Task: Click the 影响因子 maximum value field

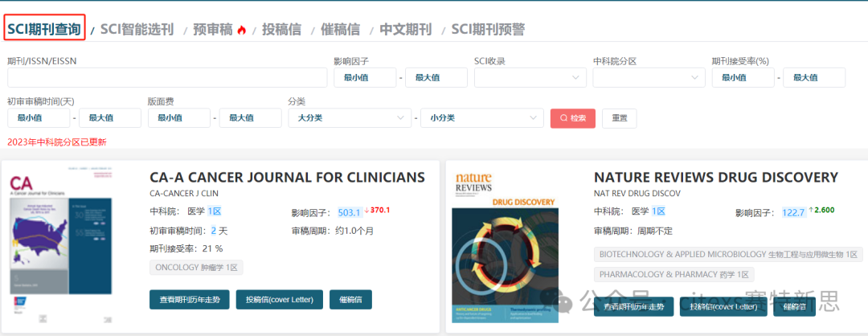Action: coord(436,77)
